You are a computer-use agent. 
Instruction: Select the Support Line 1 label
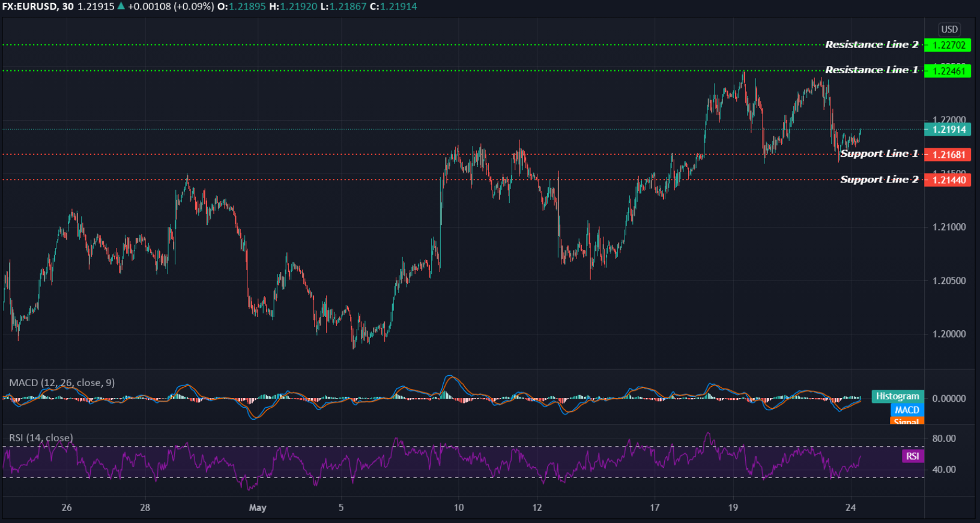[879, 154]
